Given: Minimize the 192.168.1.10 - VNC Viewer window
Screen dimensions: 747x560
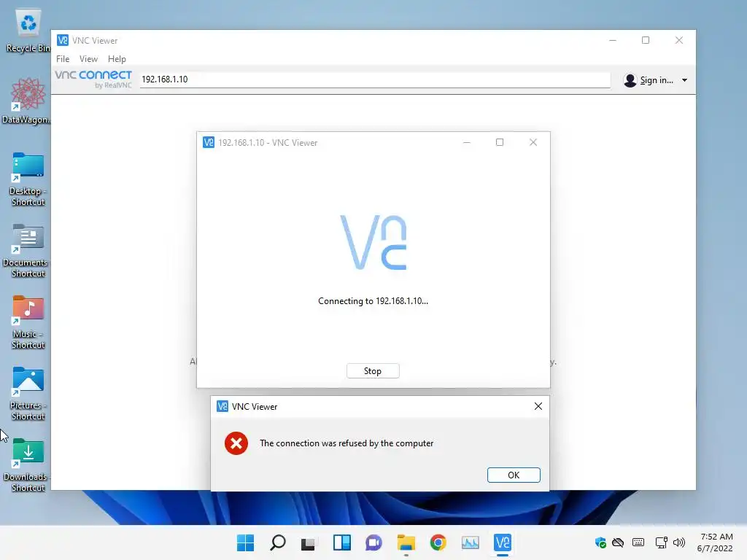Looking at the screenshot, I should point(466,142).
